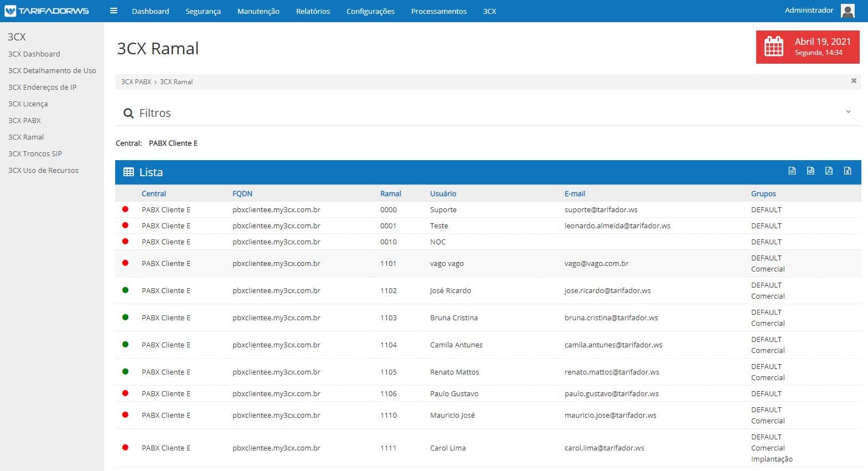868x471 pixels.
Task: Select 3CX Ramal in the sidebar
Action: 26,137
